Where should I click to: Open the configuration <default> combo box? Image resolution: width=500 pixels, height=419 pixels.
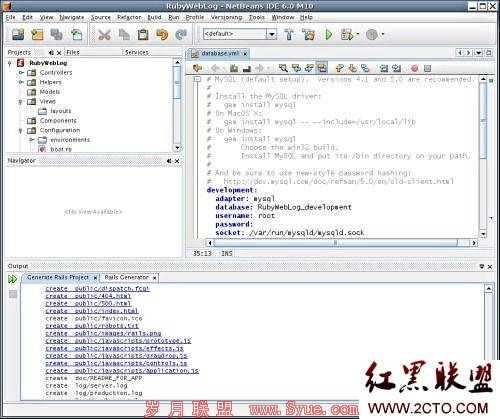pyautogui.click(x=240, y=34)
